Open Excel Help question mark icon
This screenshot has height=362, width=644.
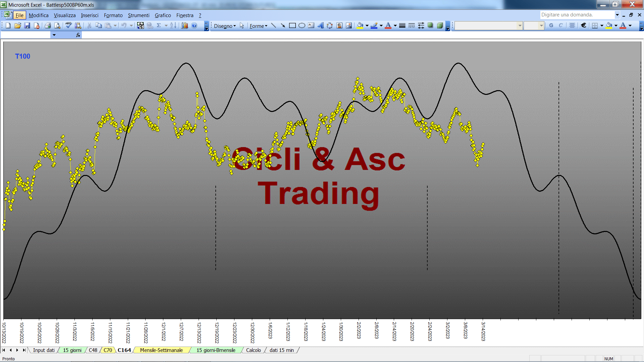pos(194,25)
